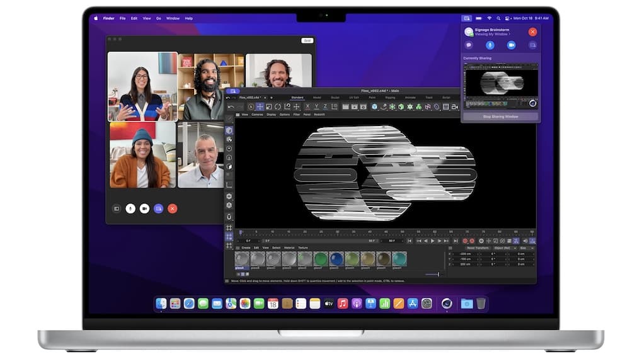Open Texture menu in material manager
The image size is (630, 364).
(x=303, y=248)
